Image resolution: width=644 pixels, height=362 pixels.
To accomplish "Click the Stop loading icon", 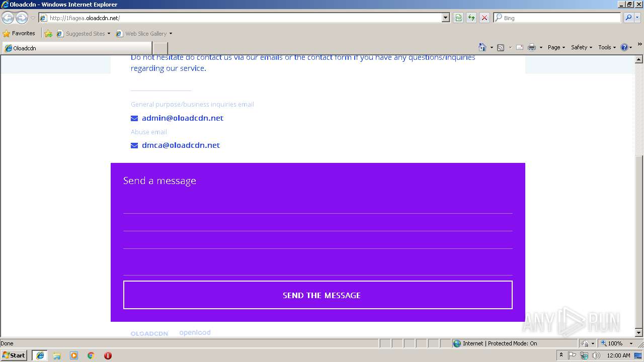I will click(x=485, y=18).
